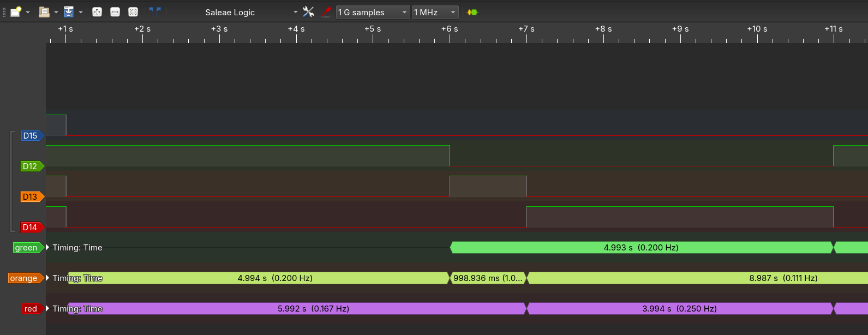Image resolution: width=868 pixels, height=335 pixels.
Task: Click the save capture icon
Action: [x=69, y=12]
